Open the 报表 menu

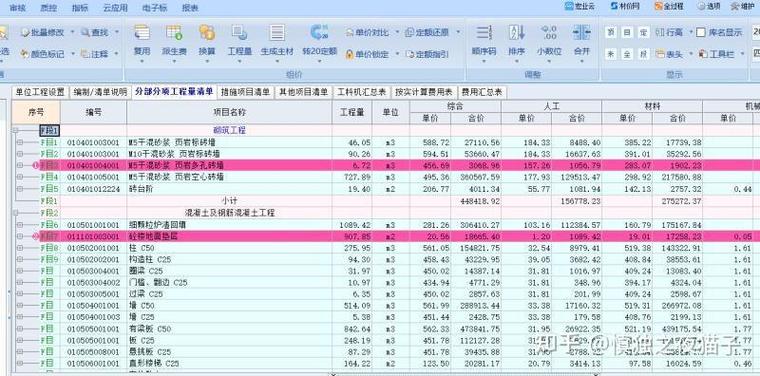pos(190,8)
